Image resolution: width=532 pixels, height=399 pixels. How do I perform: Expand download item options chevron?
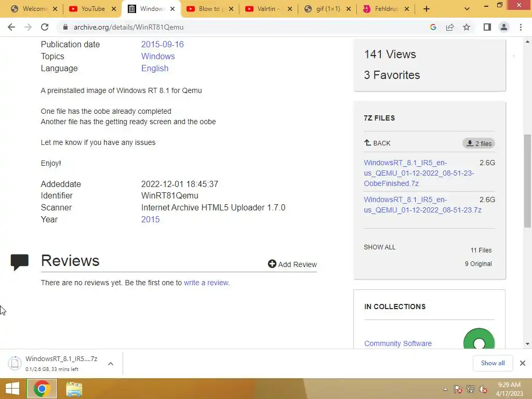(111, 364)
